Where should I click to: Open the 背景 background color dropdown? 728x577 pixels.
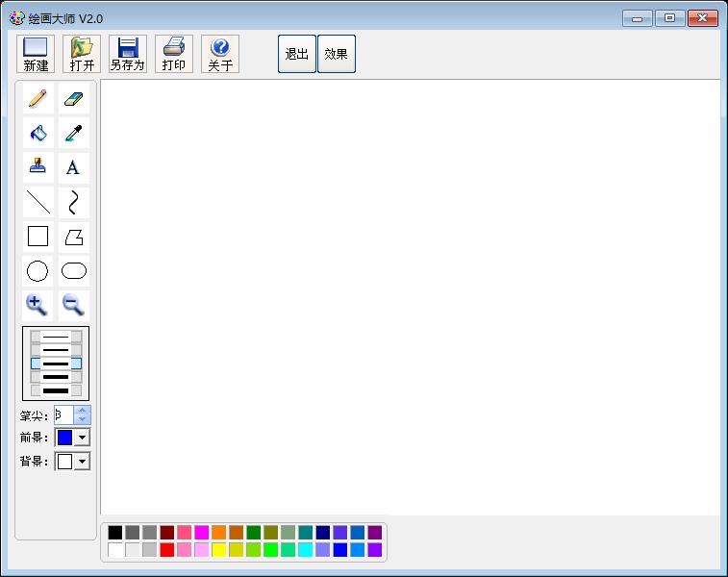[x=82, y=462]
